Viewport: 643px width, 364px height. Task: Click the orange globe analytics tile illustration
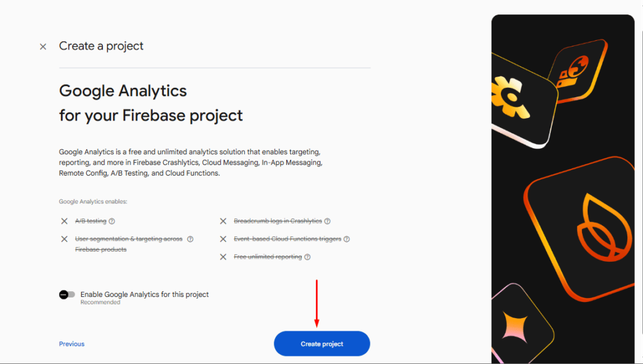pyautogui.click(x=578, y=72)
